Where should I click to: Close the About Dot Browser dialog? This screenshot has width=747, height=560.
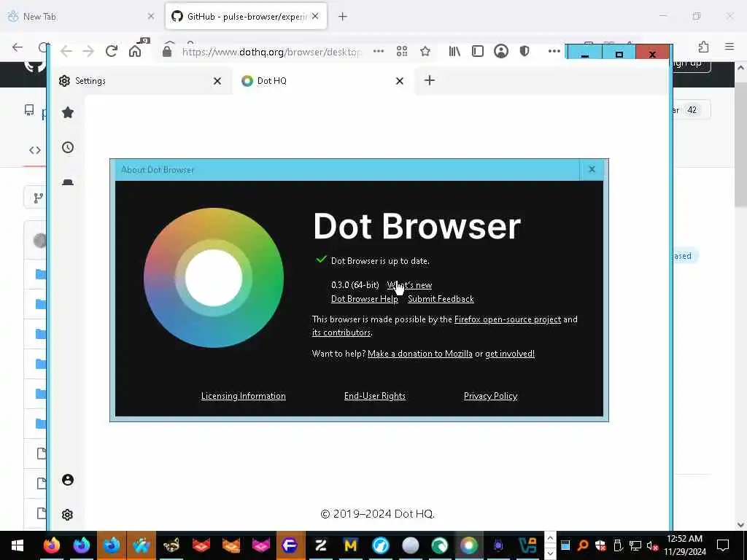click(592, 169)
